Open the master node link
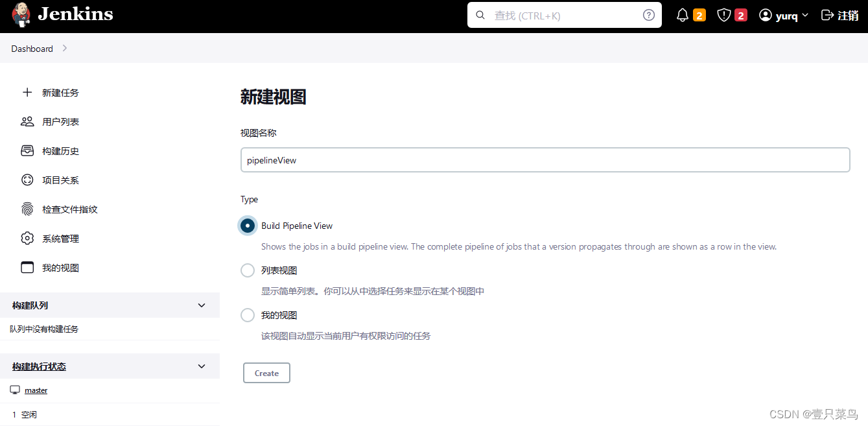868x426 pixels. (x=36, y=390)
